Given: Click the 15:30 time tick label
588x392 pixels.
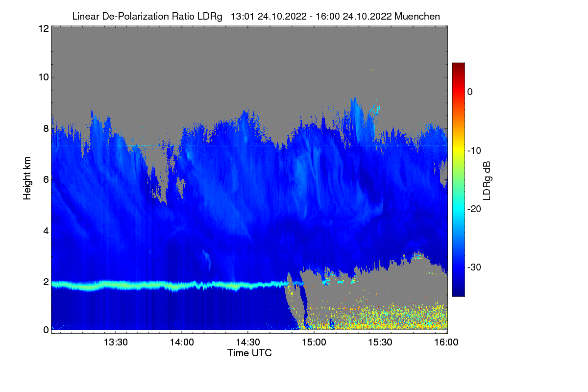Looking at the screenshot, I should [380, 343].
